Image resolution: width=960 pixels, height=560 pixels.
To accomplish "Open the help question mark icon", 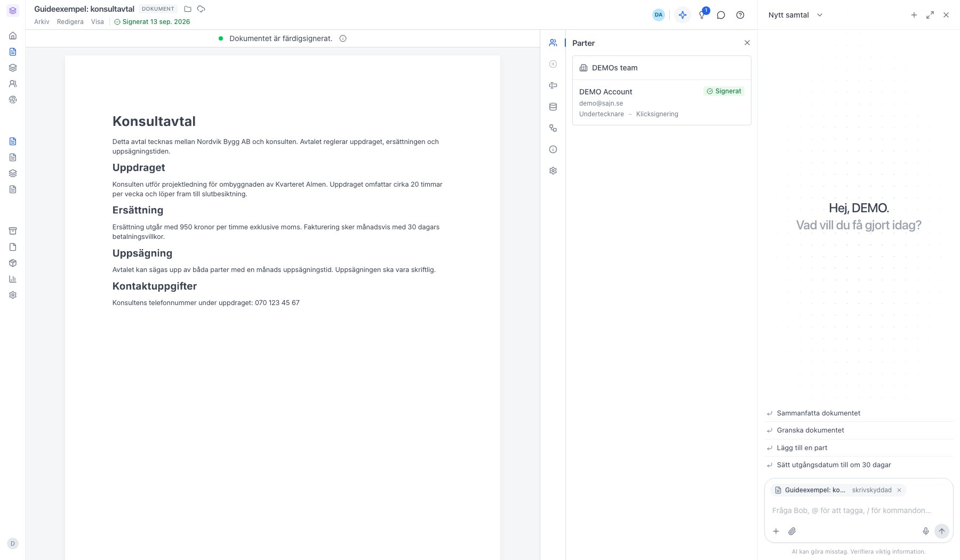I will point(740,15).
